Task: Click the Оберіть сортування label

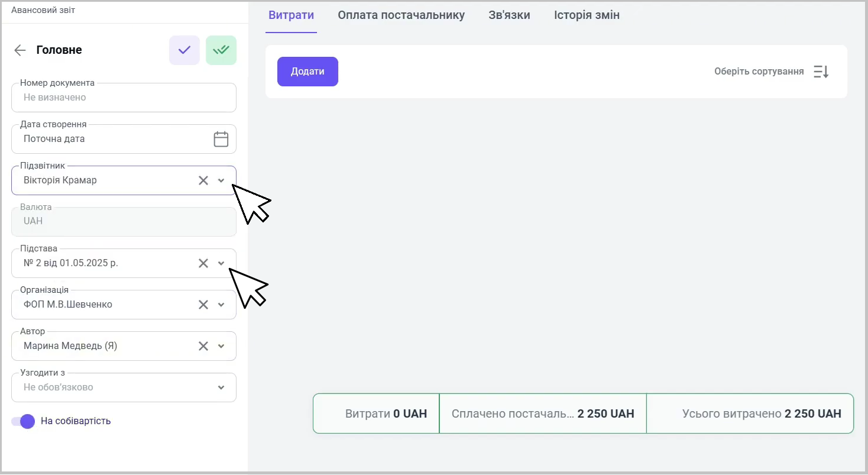Action: click(x=759, y=72)
